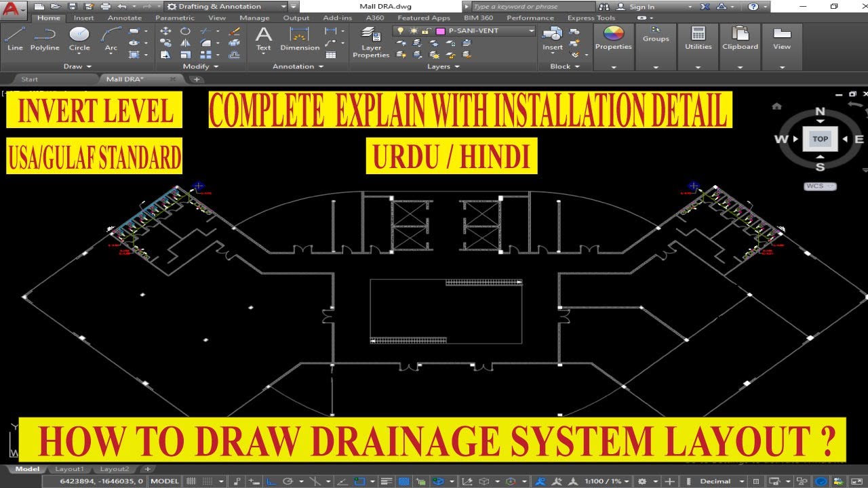Click the Erase tool icon
Image resolution: width=868 pixels, height=488 pixels.
[235, 31]
